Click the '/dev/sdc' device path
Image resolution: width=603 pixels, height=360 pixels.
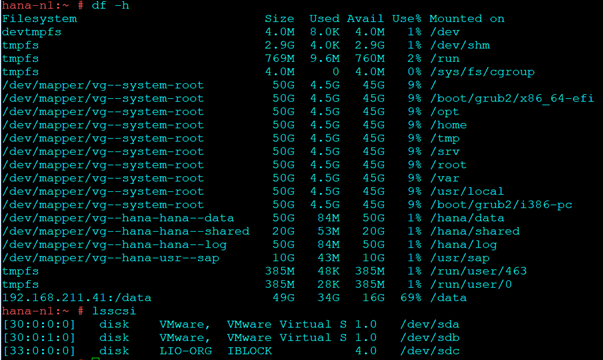(430, 351)
